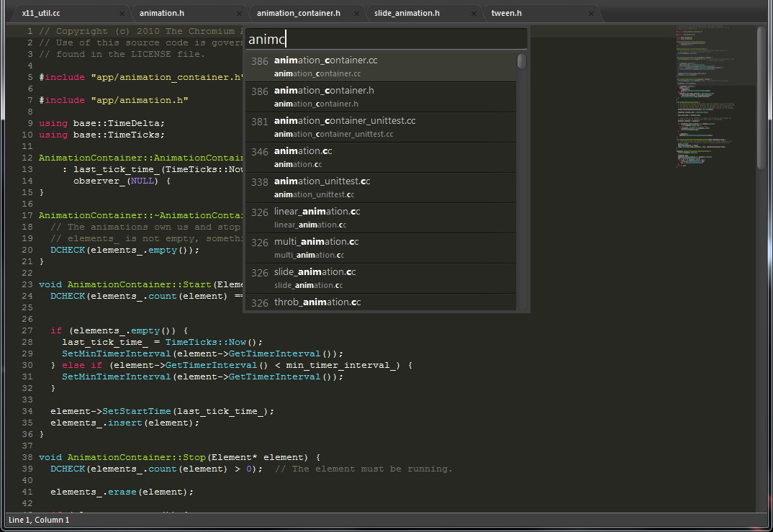Select animation_container_unittest.cc in the results list
Viewport: 773px width, 532px height.
380,127
